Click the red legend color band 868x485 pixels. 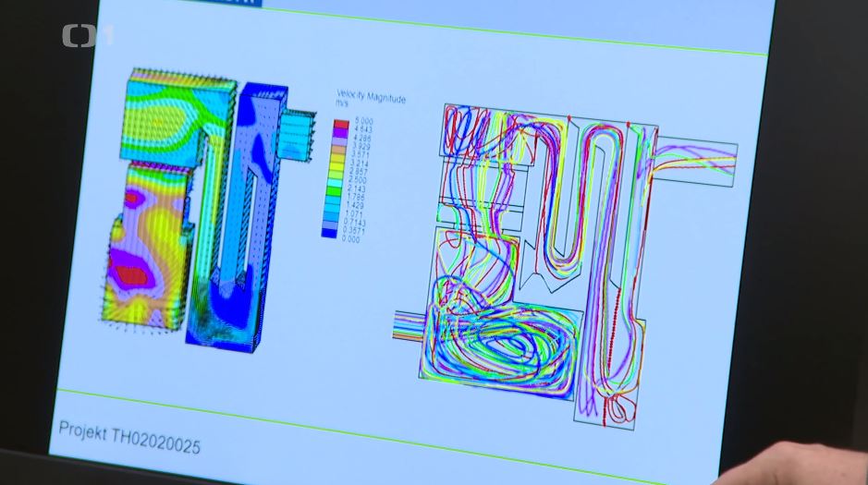pos(341,124)
